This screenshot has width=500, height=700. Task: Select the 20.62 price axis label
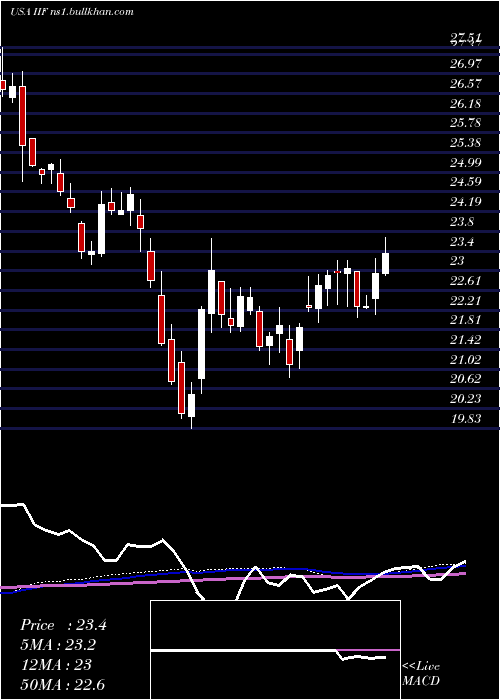click(x=466, y=379)
